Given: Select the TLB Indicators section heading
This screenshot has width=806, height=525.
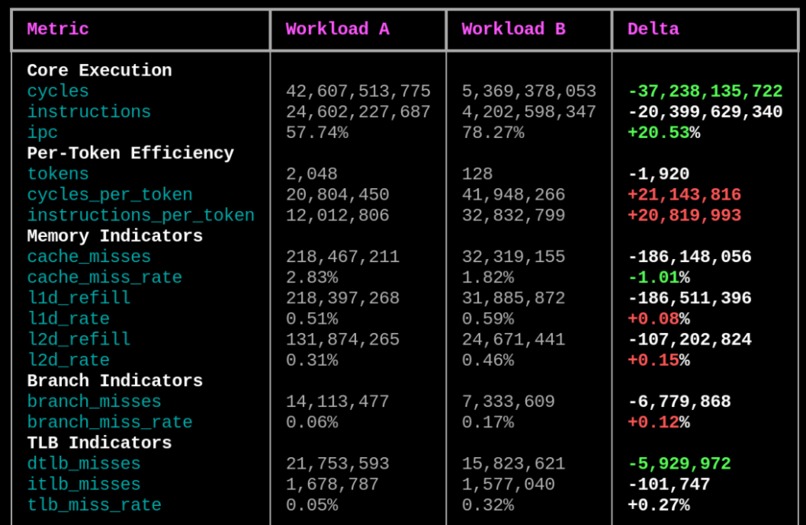Looking at the screenshot, I should tap(99, 443).
